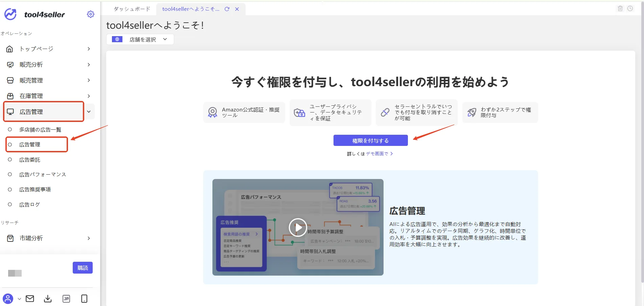Open 多店舗の広告一覧 submenu item
644x306 pixels.
click(x=40, y=130)
